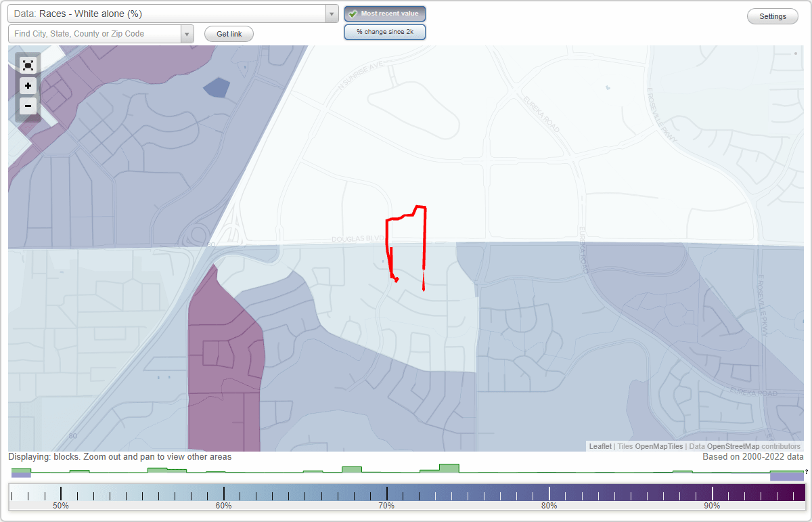This screenshot has height=522, width=812.
Task: Zoom out using the minus icon
Action: click(28, 106)
